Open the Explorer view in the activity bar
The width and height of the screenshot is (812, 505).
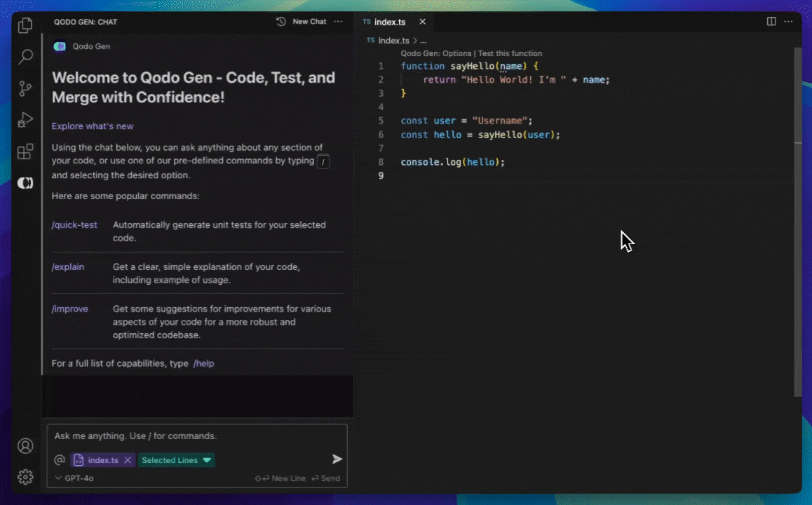25,25
